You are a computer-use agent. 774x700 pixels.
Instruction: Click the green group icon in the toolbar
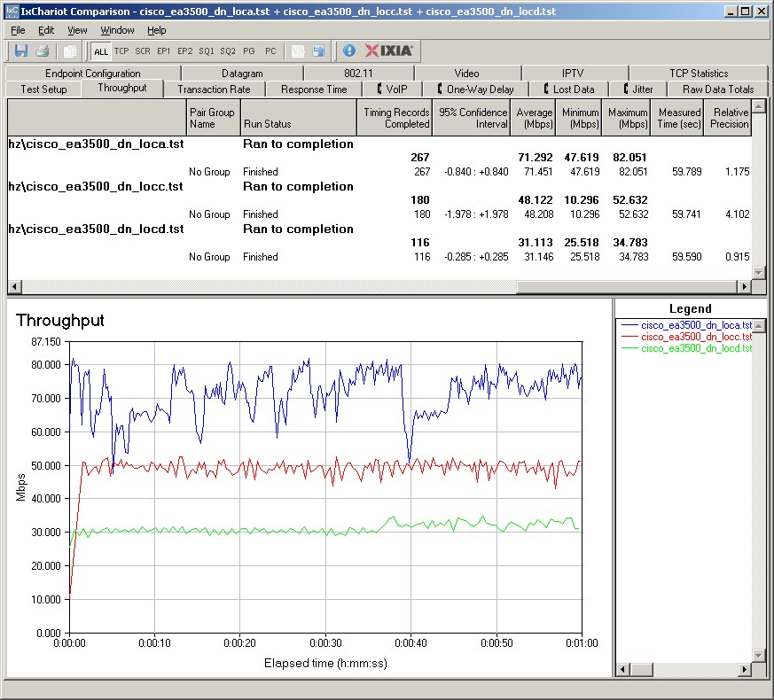click(298, 51)
